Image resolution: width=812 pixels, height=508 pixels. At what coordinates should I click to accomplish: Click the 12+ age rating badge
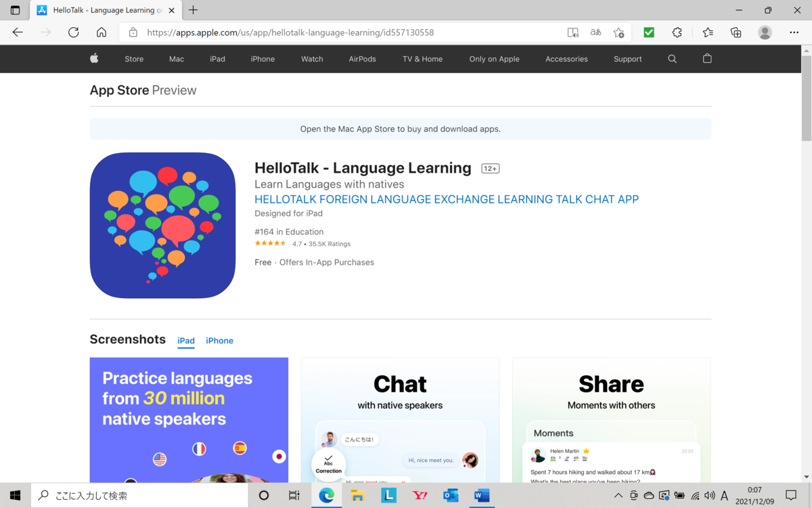click(x=490, y=169)
